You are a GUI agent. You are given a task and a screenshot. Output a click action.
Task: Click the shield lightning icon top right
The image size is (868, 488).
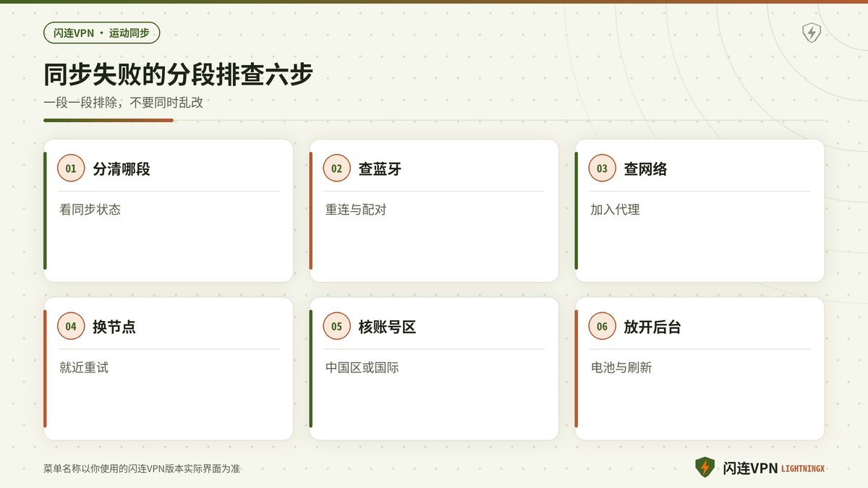pos(812,33)
